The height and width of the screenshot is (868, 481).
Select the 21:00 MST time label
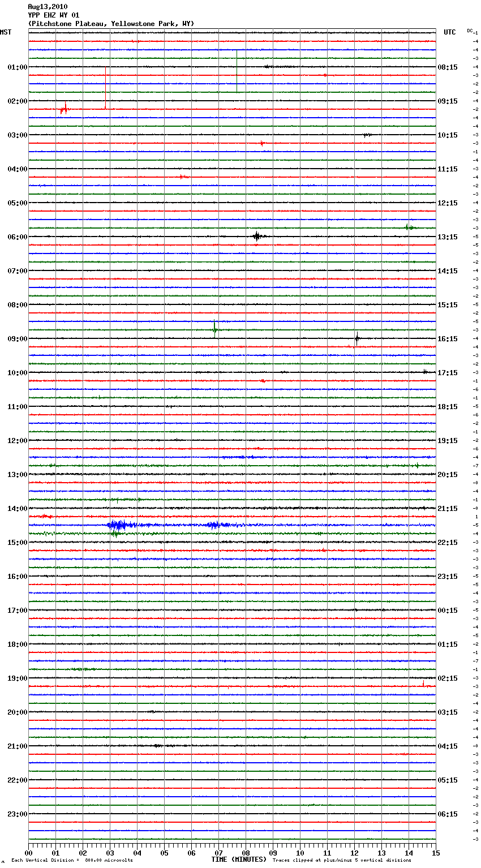pos(18,746)
